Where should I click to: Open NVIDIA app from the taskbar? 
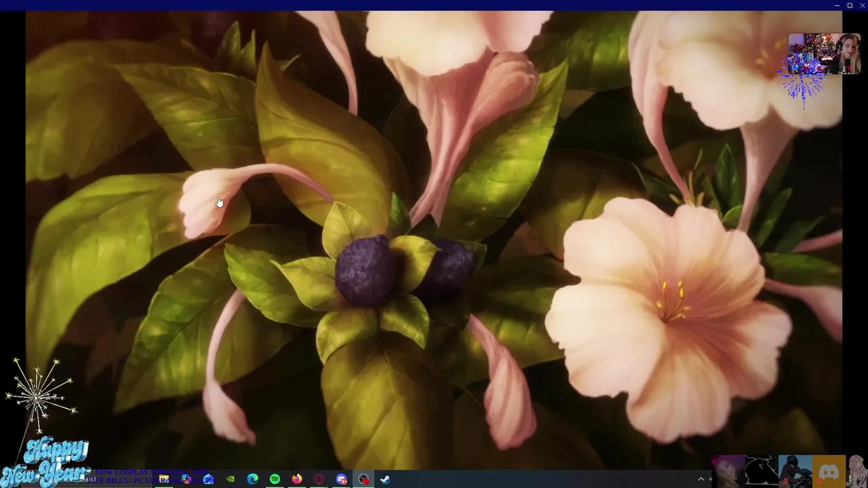tap(231, 479)
